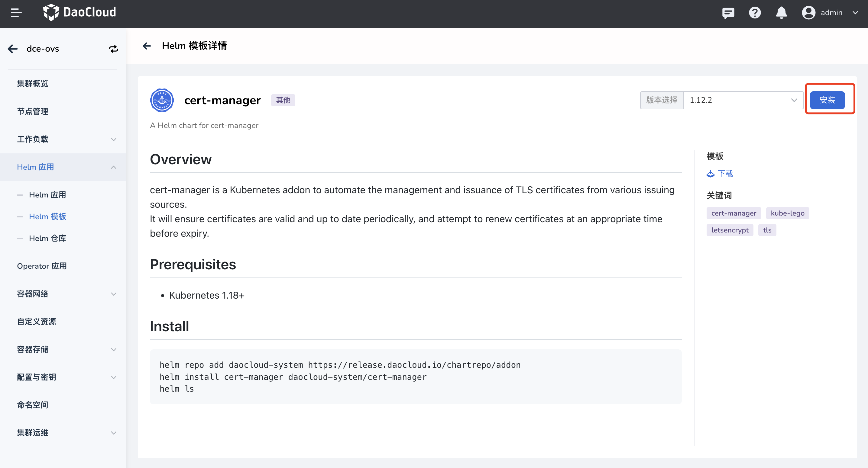Go to 集群概览 in sidebar
Screen dimensions: 868x468
tap(32, 84)
